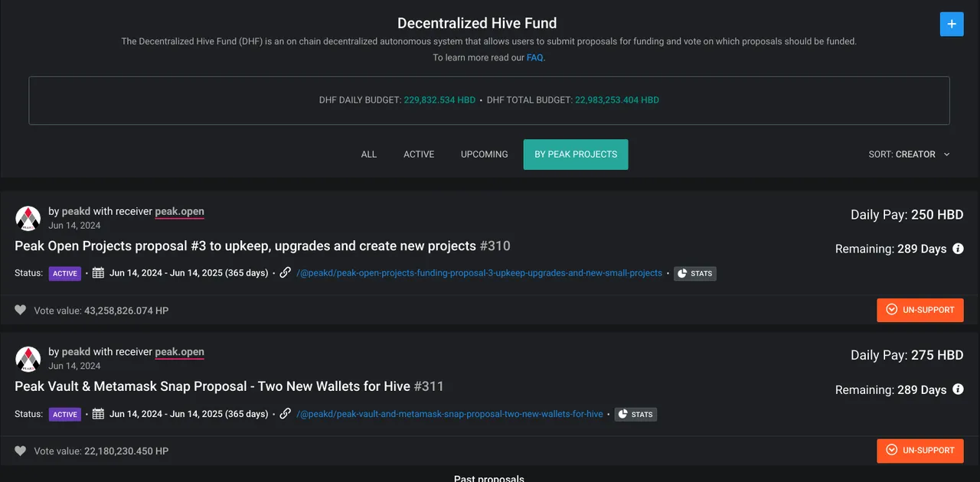This screenshot has width=980, height=482.
Task: Click the Decentralized Hive Fund heading
Action: pyautogui.click(x=477, y=24)
